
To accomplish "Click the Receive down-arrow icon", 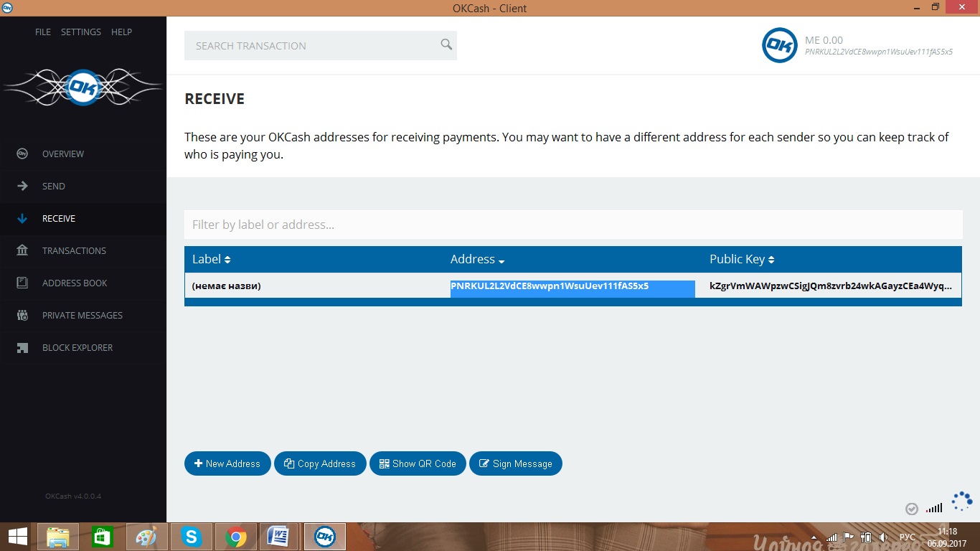I will pos(22,218).
